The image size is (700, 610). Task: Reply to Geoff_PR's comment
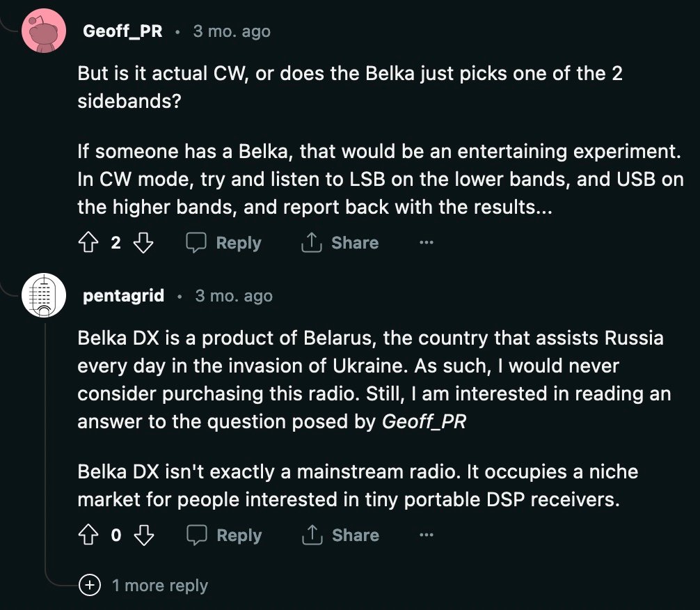point(224,243)
